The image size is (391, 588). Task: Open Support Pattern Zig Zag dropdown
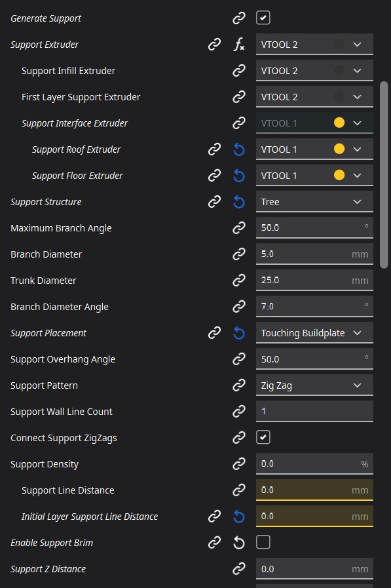pos(314,385)
